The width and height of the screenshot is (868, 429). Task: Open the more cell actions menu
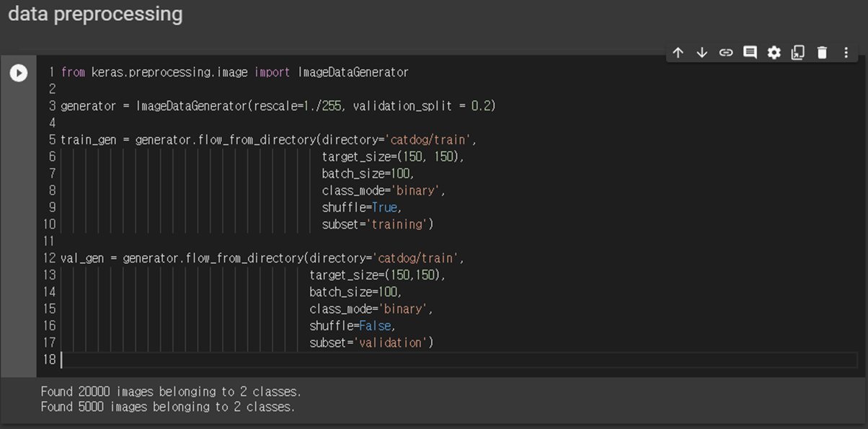pyautogui.click(x=846, y=52)
